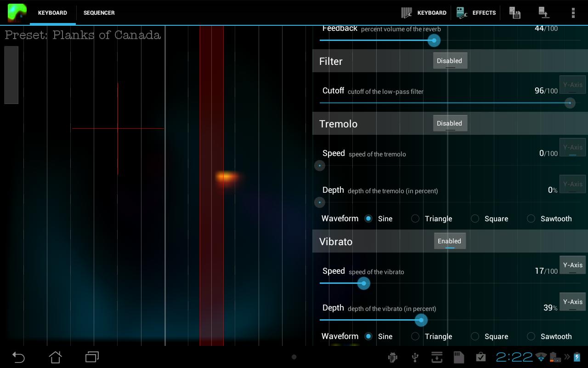Open the app logo icon

tap(17, 13)
